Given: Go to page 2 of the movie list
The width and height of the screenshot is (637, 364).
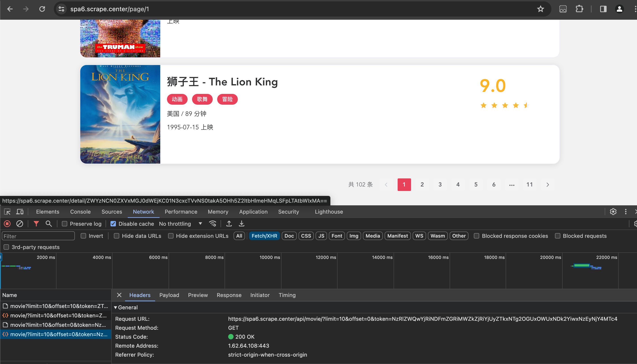Looking at the screenshot, I should coord(422,185).
